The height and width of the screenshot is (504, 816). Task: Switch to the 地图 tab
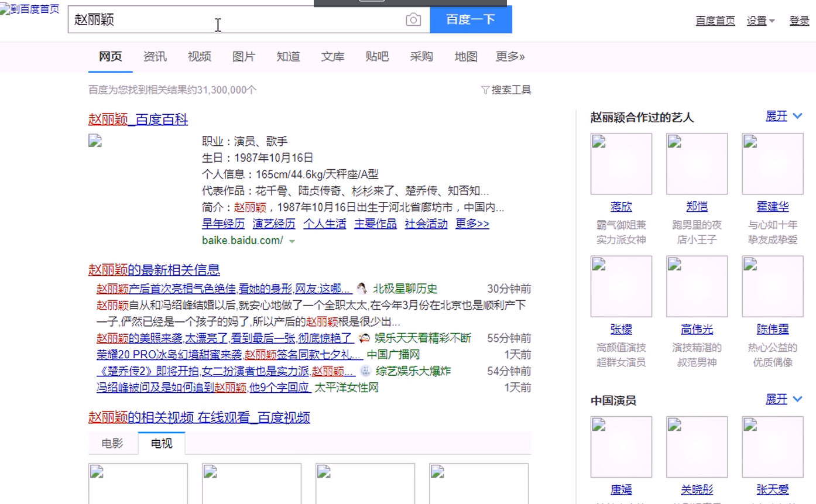click(466, 57)
